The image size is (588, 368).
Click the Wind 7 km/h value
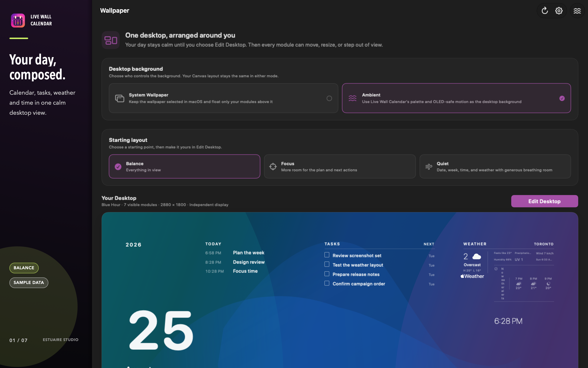[x=545, y=253]
